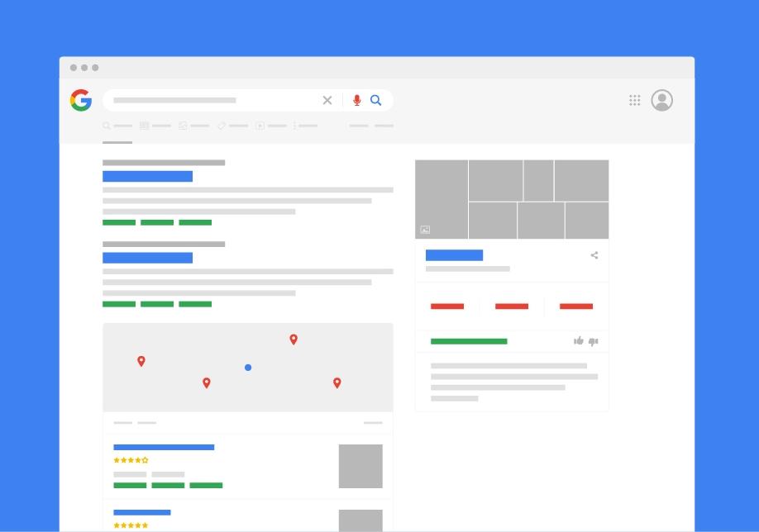Click the image icon on the large photo
Screen dimensions: 759x532
(425, 230)
